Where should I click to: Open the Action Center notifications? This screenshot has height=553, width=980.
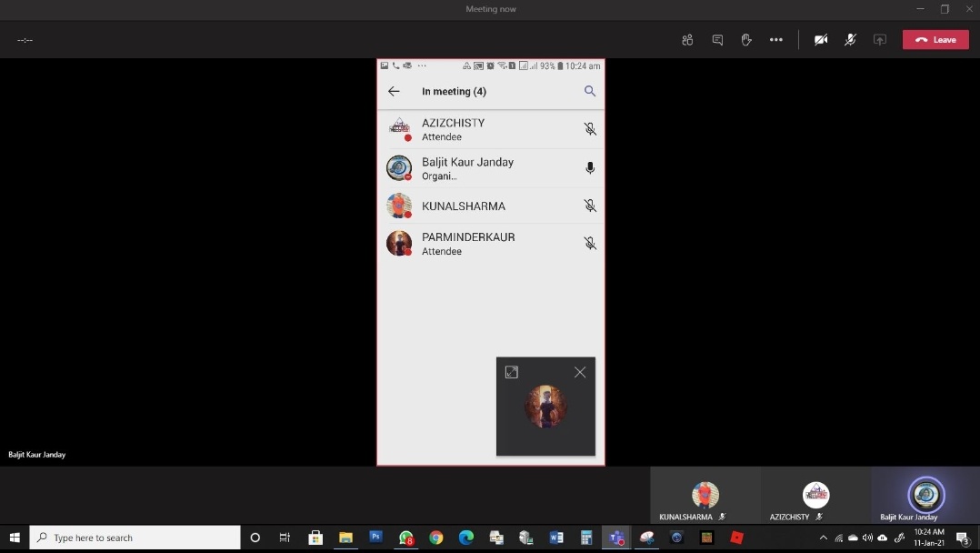click(963, 538)
